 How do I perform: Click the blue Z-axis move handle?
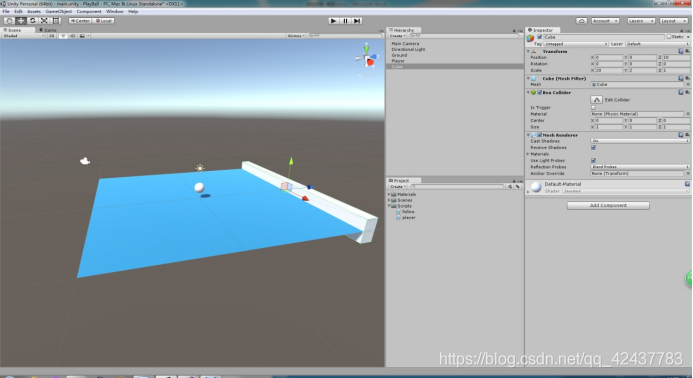click(310, 187)
